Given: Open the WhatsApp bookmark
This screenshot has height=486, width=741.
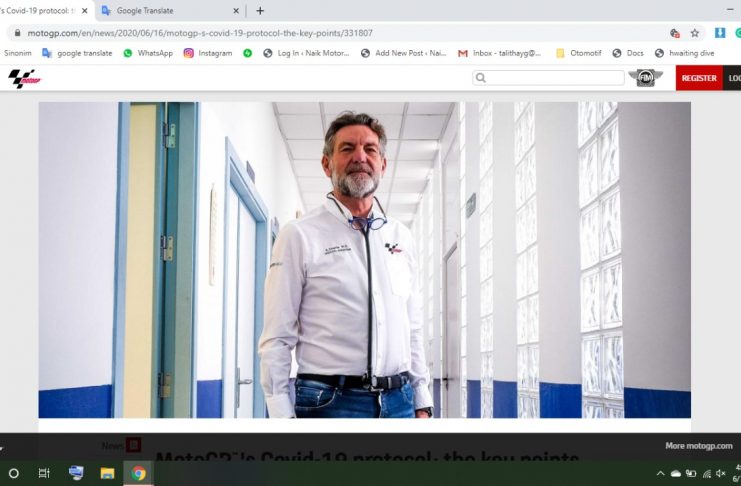Looking at the screenshot, I should pos(148,53).
